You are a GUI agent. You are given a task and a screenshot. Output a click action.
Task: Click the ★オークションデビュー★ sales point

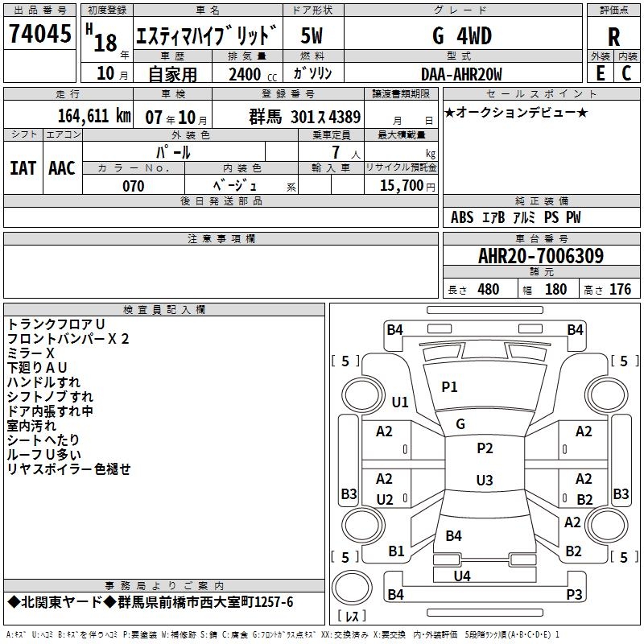click(516, 112)
